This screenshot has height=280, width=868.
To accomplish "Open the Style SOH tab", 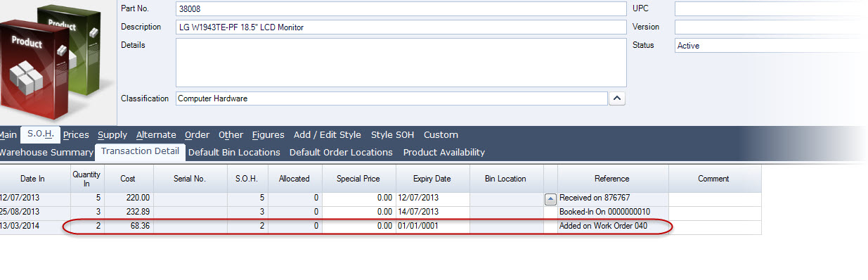I will pos(392,135).
